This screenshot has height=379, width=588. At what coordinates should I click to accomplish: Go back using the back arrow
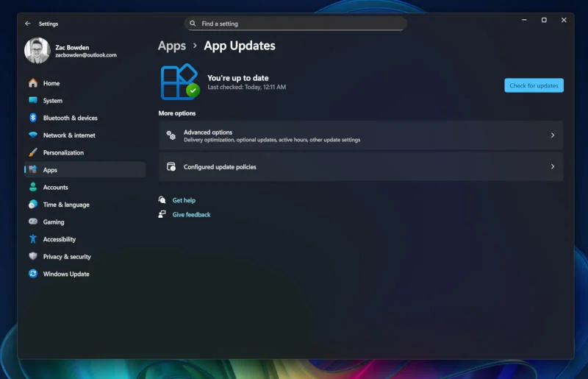click(x=28, y=24)
